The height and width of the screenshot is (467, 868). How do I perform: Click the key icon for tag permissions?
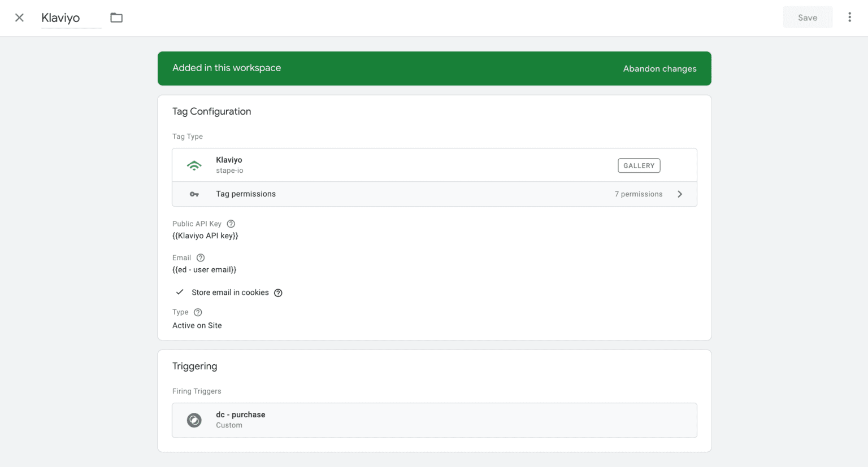[x=194, y=194]
